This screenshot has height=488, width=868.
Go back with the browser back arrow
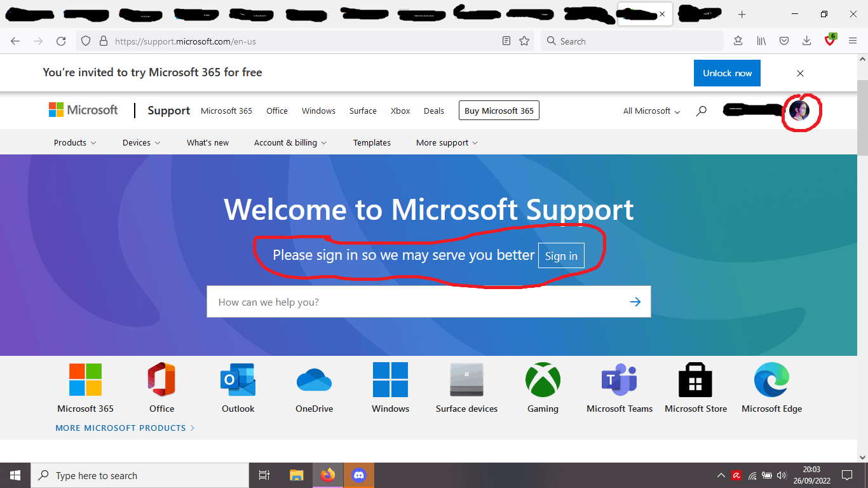15,41
